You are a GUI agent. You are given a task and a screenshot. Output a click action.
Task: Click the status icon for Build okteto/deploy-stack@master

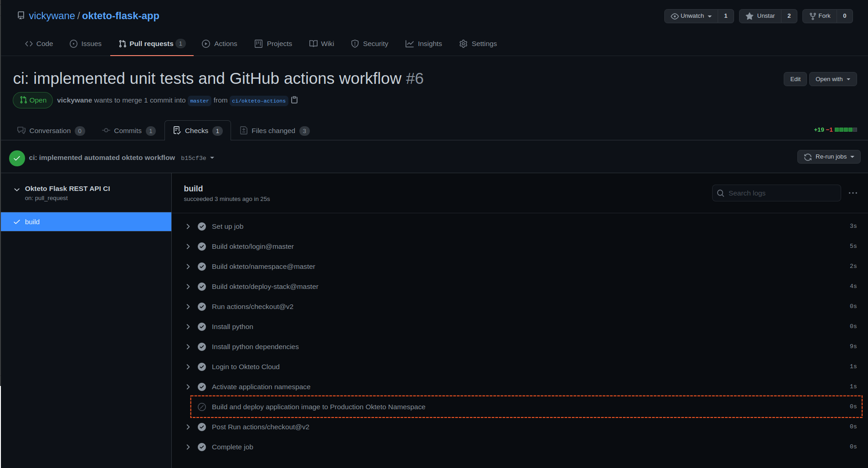[x=202, y=287]
